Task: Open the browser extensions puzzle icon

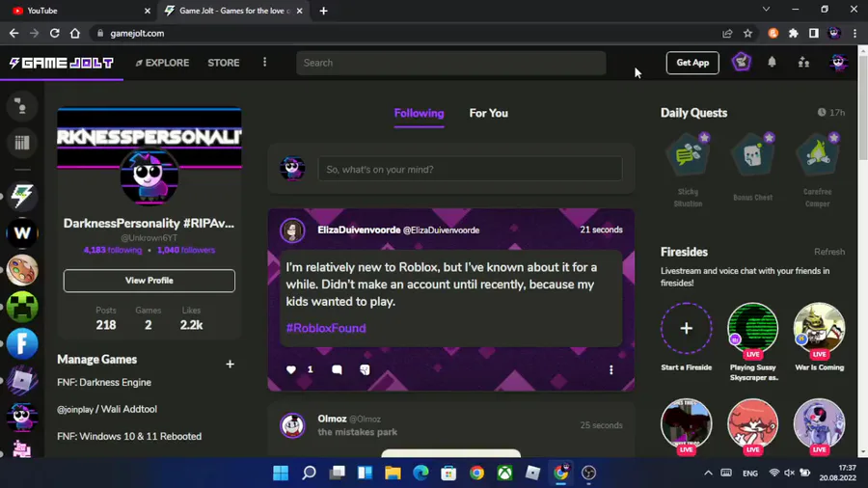Action: pyautogui.click(x=794, y=33)
